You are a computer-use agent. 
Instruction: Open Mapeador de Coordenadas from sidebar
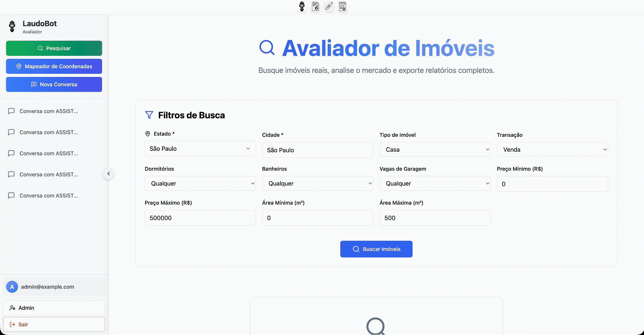pyautogui.click(x=54, y=66)
